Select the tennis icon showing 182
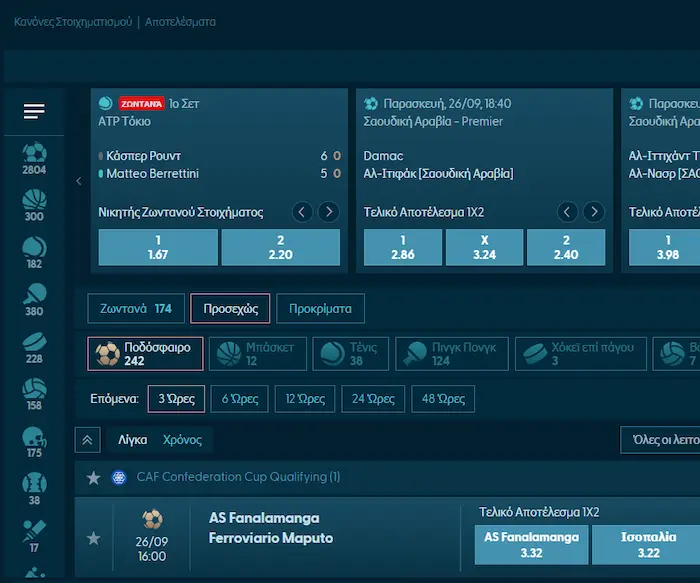700x583 pixels. tap(34, 252)
